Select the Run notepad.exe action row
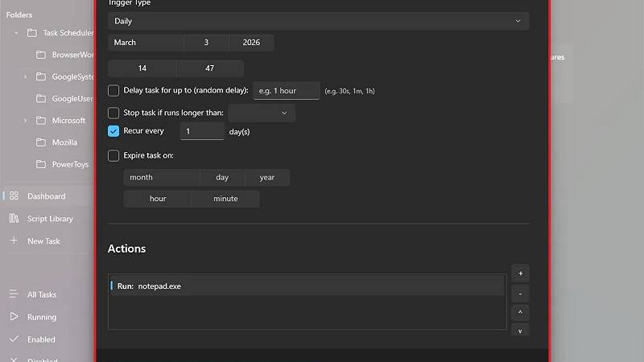This screenshot has width=644, height=362. click(x=307, y=286)
